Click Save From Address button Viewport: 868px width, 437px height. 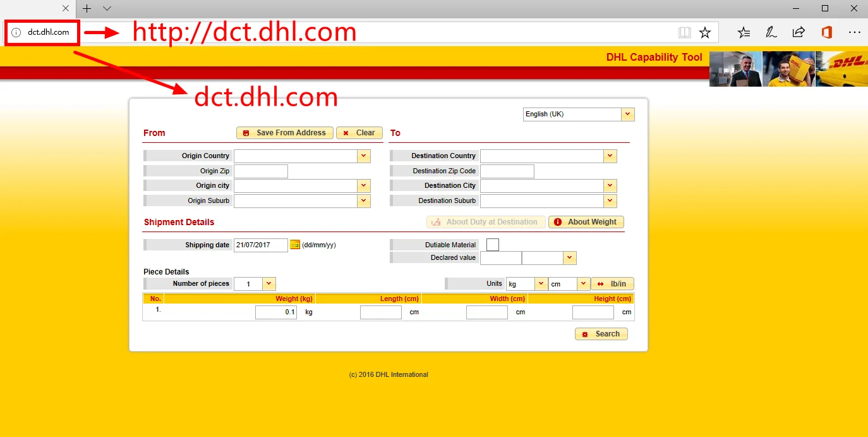(285, 133)
